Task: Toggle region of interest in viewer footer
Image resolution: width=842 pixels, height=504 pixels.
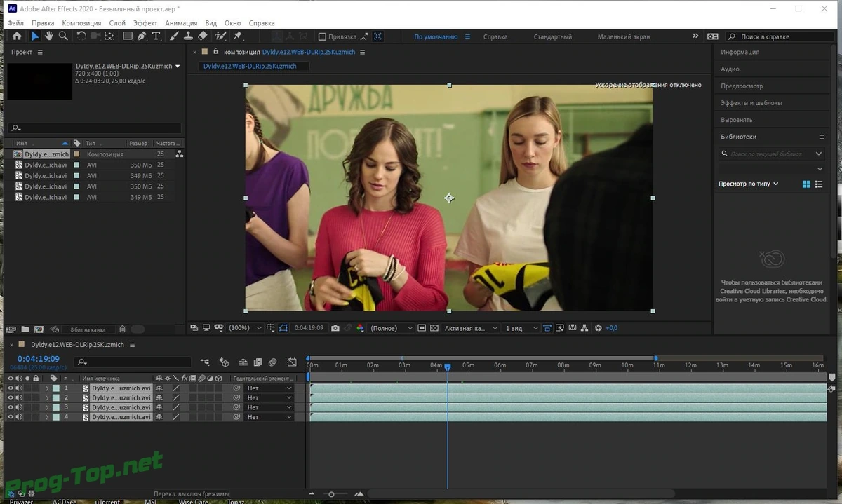Action: tap(422, 328)
